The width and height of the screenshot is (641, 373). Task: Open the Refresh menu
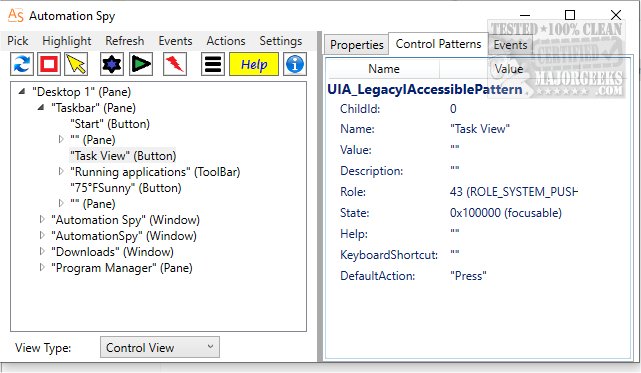tap(125, 41)
